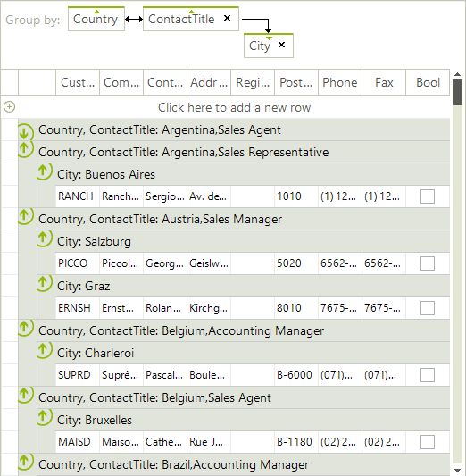
Task: Click the Av. de... address cell
Action: click(209, 196)
